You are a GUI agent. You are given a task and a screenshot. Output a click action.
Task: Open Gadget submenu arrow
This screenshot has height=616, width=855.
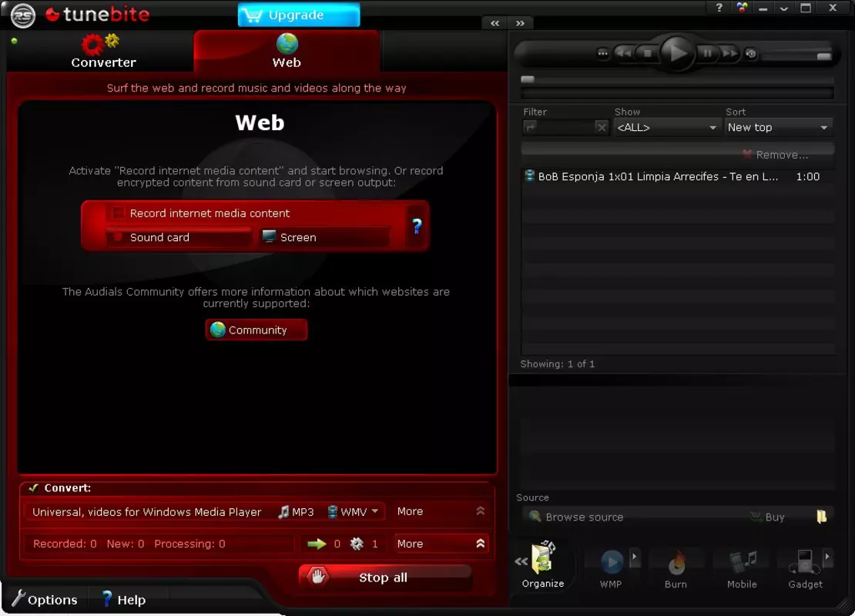pyautogui.click(x=827, y=557)
